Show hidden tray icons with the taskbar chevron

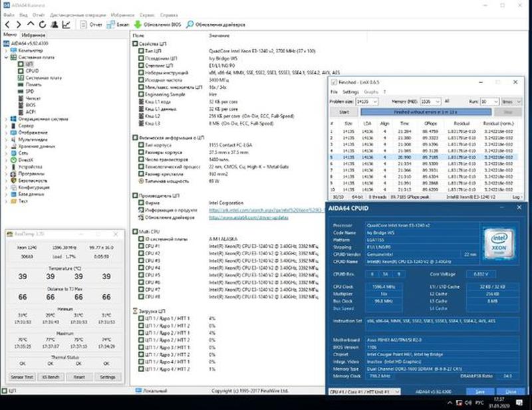[x=450, y=403]
